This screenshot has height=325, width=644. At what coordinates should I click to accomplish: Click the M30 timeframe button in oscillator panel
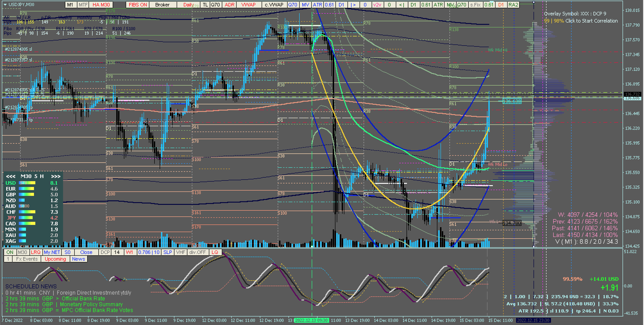23,252
